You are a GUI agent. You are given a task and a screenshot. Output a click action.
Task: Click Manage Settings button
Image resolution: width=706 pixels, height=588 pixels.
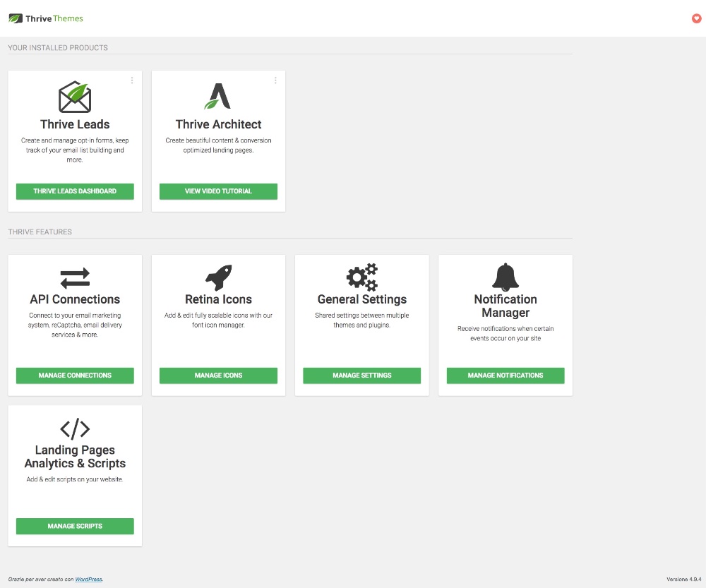click(x=362, y=376)
